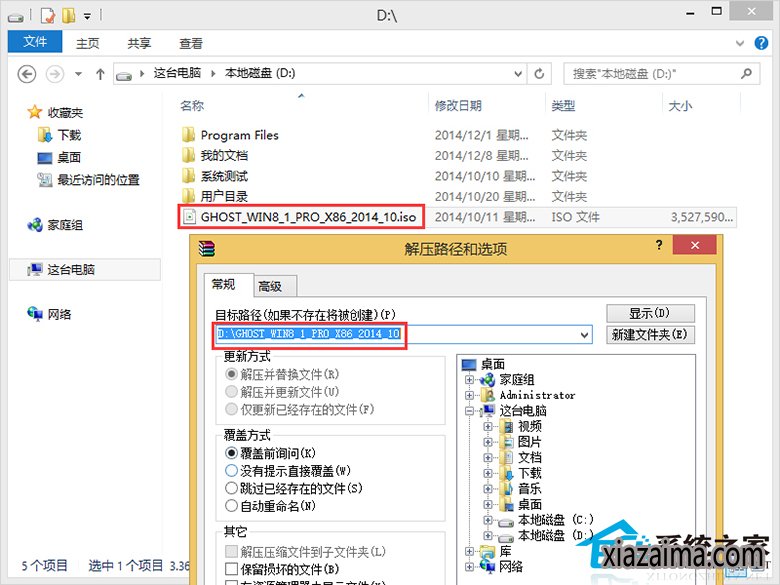Click the quick access New Folder icon
Screen dimensions: 780x585
[69, 16]
